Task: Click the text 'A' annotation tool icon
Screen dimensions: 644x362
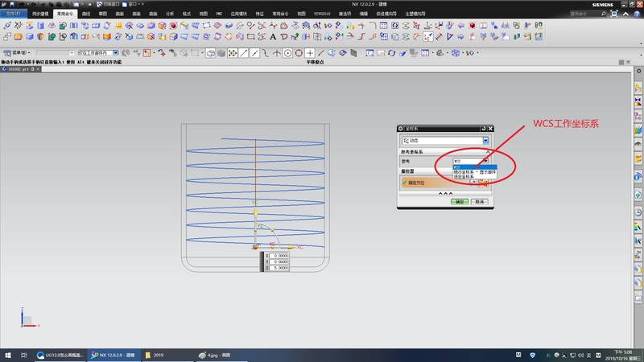Action: click(273, 36)
